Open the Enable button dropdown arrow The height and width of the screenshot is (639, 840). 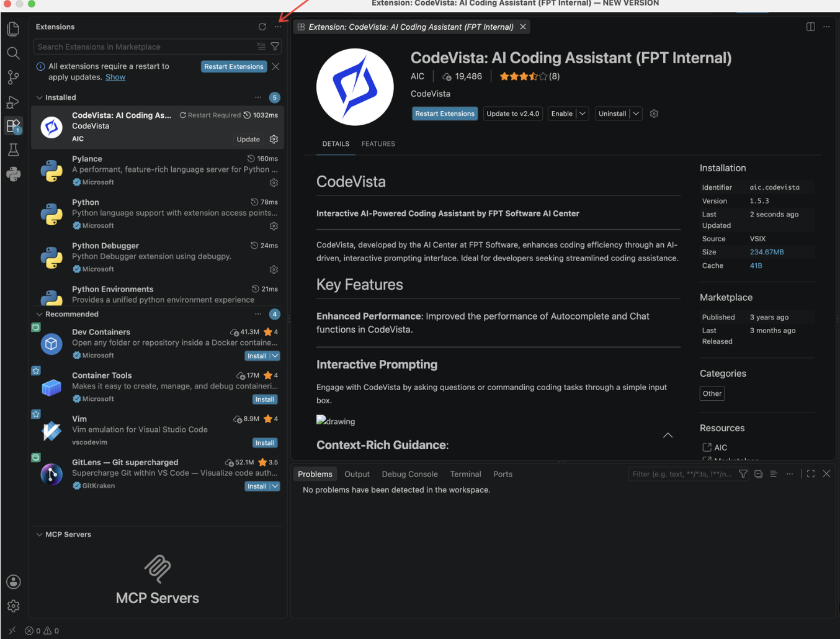(x=583, y=114)
